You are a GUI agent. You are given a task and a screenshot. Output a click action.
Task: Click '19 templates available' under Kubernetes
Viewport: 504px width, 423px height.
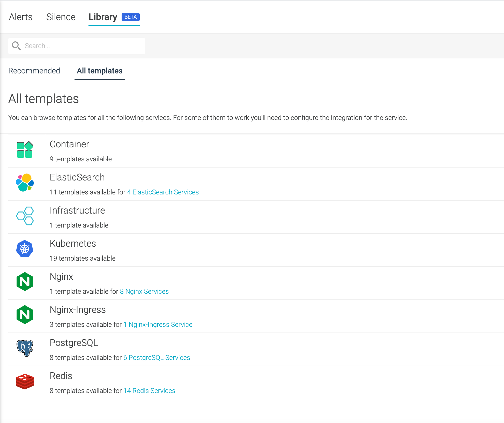(x=83, y=258)
